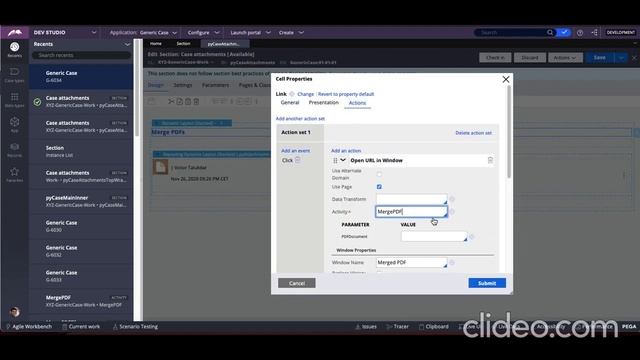Uncheck the Use Page checkbox

click(x=379, y=187)
